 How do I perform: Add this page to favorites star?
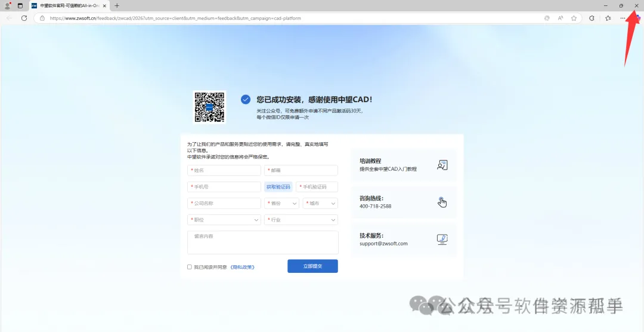(x=574, y=18)
